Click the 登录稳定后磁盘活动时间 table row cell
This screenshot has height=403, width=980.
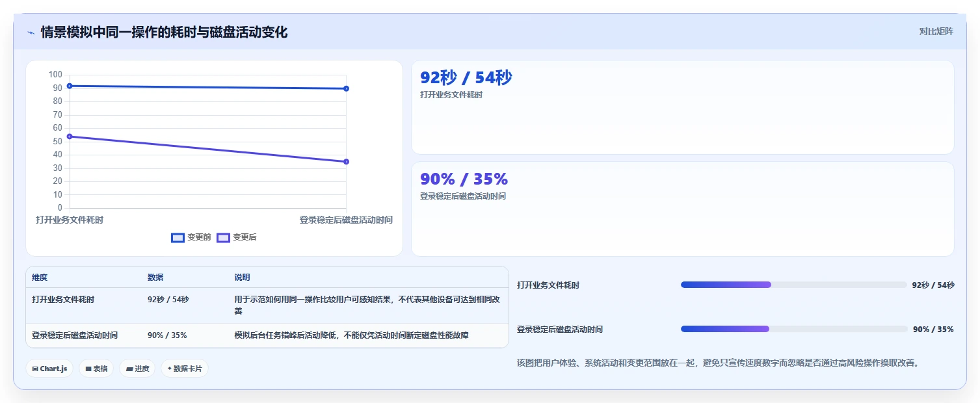coord(75,335)
